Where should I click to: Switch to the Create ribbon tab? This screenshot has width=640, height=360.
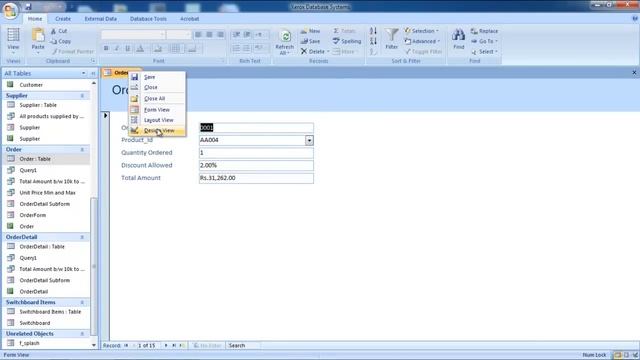click(63, 19)
